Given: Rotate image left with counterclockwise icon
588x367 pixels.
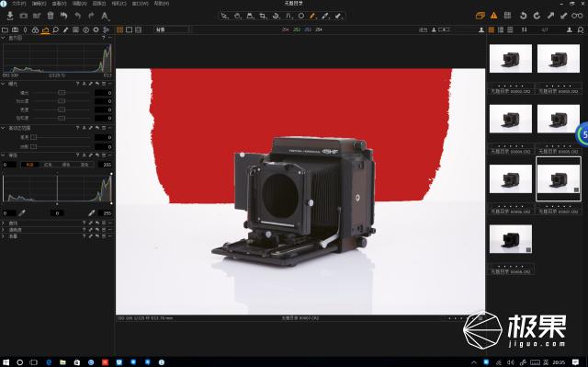Looking at the screenshot, I should (523, 16).
